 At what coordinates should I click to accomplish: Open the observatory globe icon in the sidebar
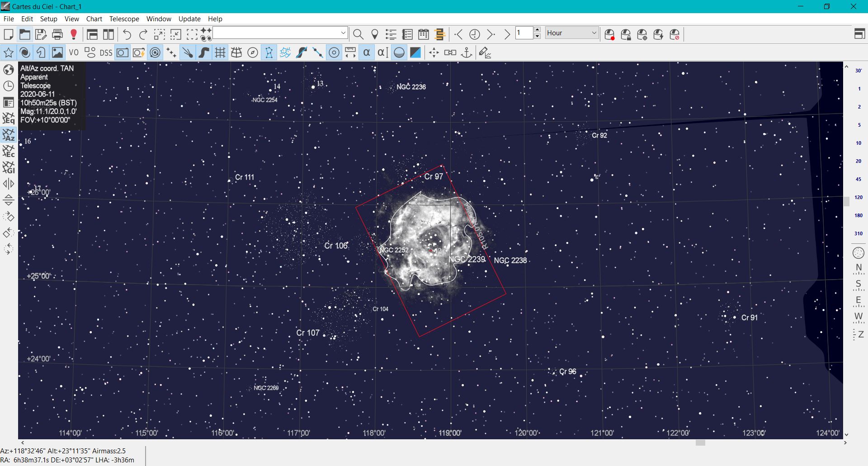pos(9,70)
